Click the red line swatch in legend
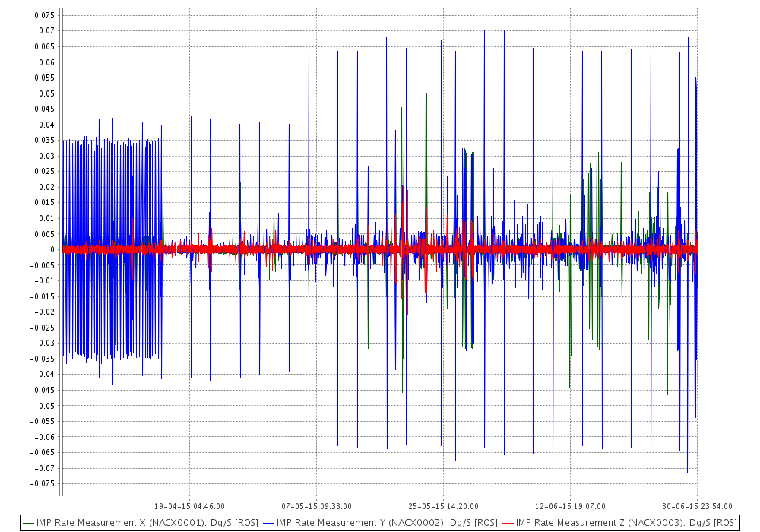This screenshot has width=760, height=532. click(508, 524)
